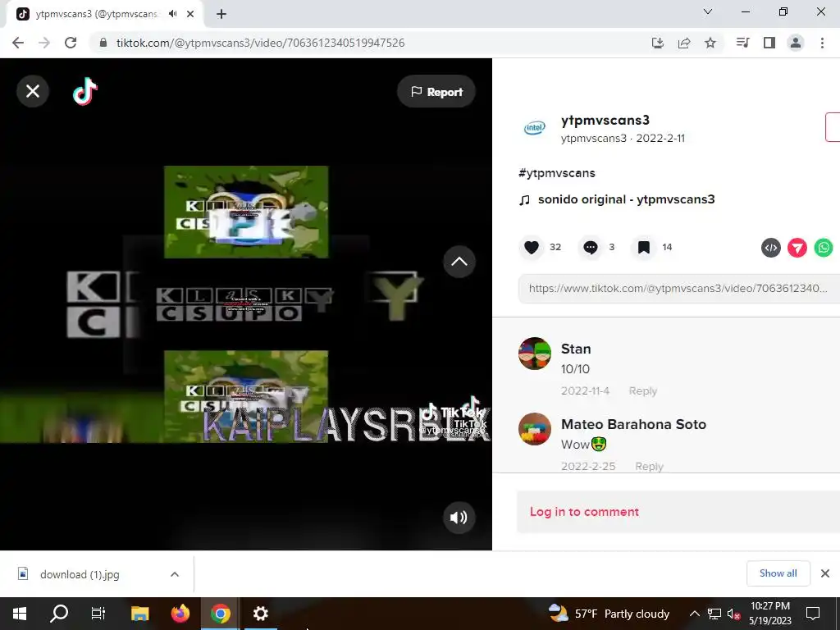Open Windows Start menu
The height and width of the screenshot is (630, 840).
point(20,614)
